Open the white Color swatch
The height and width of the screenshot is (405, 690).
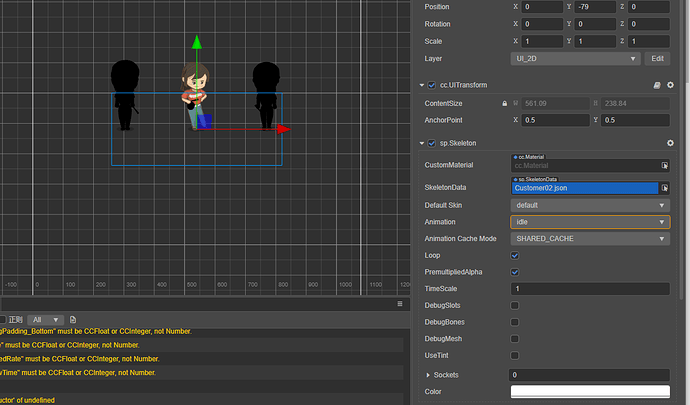point(589,391)
